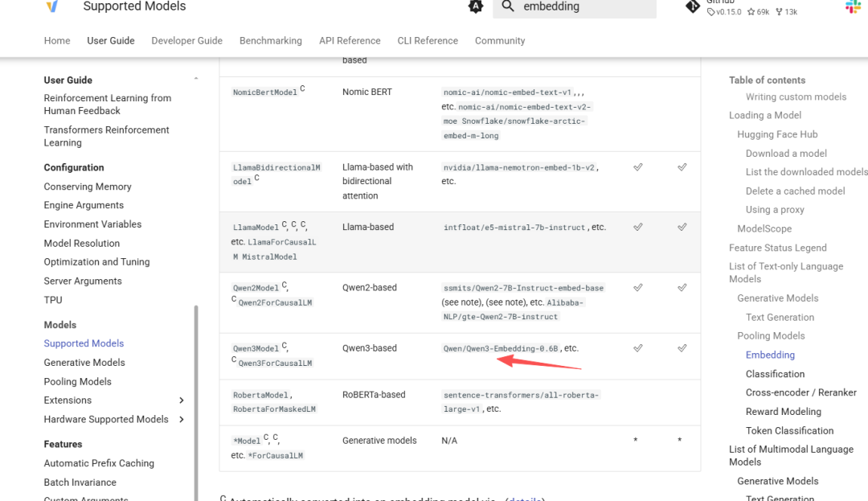This screenshot has height=501, width=868.
Task: Expand Hardware Supported Models submenu
Action: click(x=182, y=420)
